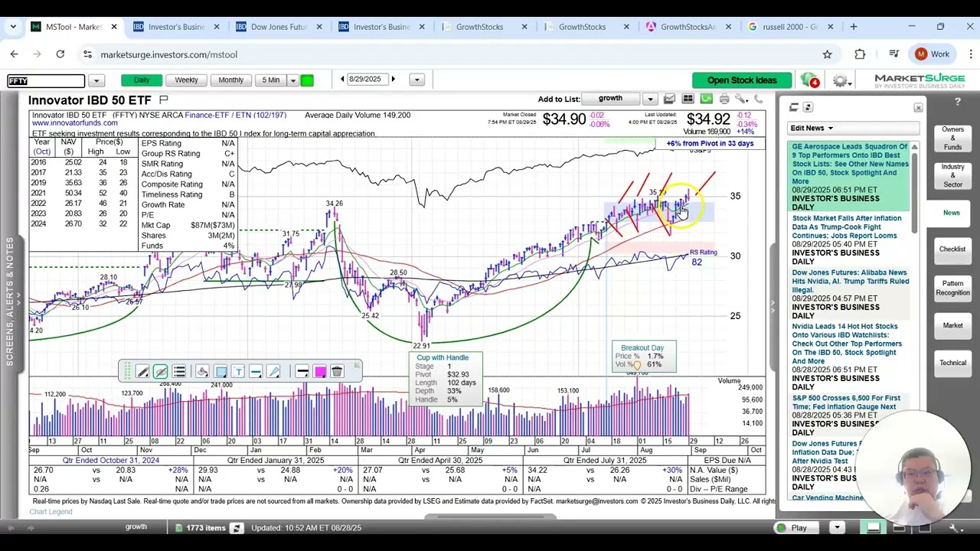Click the growth list tab at bottom
The width and height of the screenshot is (980, 551).
[136, 527]
